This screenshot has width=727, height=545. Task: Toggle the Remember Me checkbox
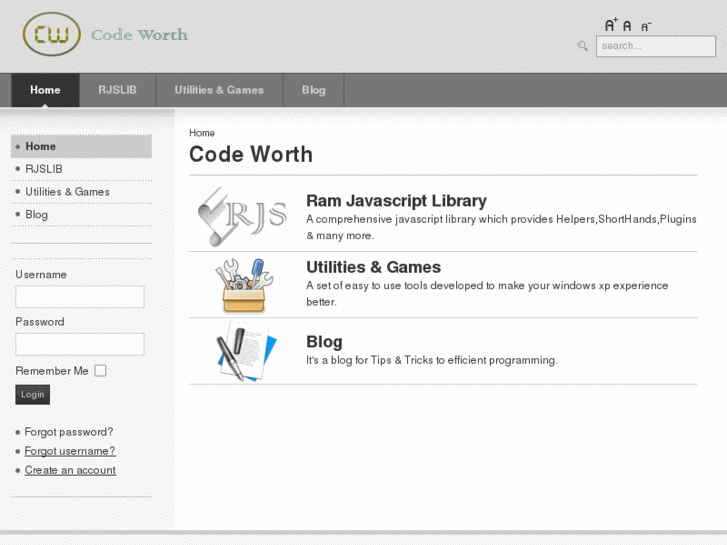101,371
